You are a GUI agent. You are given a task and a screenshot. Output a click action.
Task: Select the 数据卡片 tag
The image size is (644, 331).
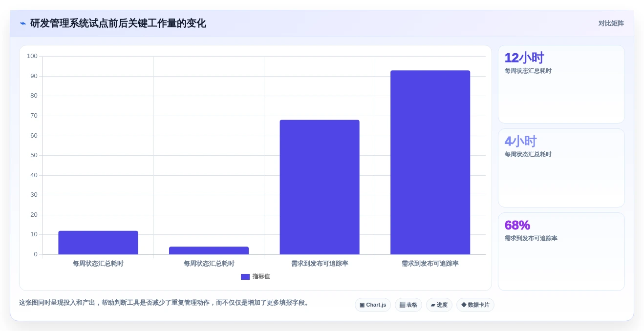pos(475,305)
